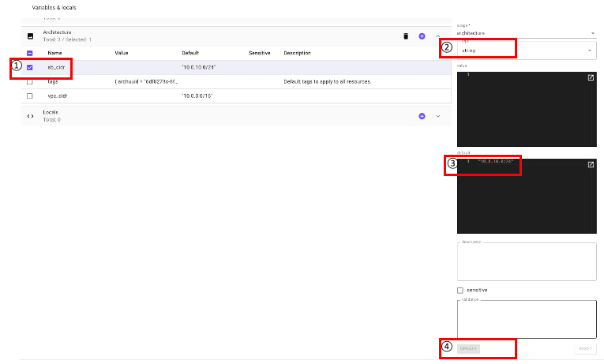This screenshot has width=604, height=364.
Task: Click default value "10.0.0.0/16" cell
Action: 197,96
